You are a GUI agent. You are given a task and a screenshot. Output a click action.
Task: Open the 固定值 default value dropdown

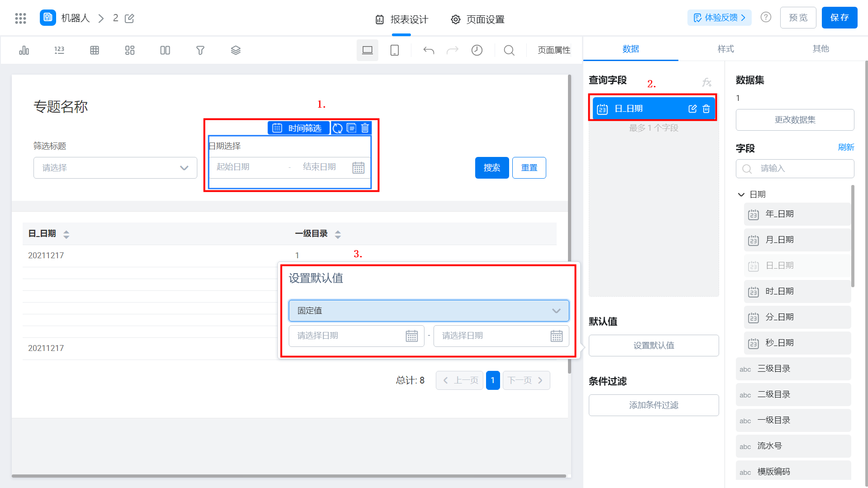pyautogui.click(x=429, y=311)
